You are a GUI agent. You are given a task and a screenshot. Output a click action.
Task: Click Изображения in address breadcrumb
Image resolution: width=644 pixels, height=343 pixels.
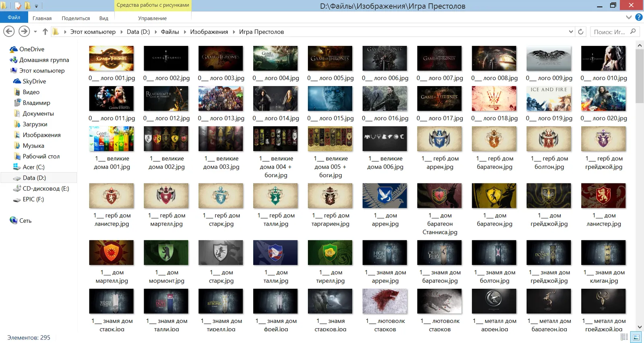(209, 32)
